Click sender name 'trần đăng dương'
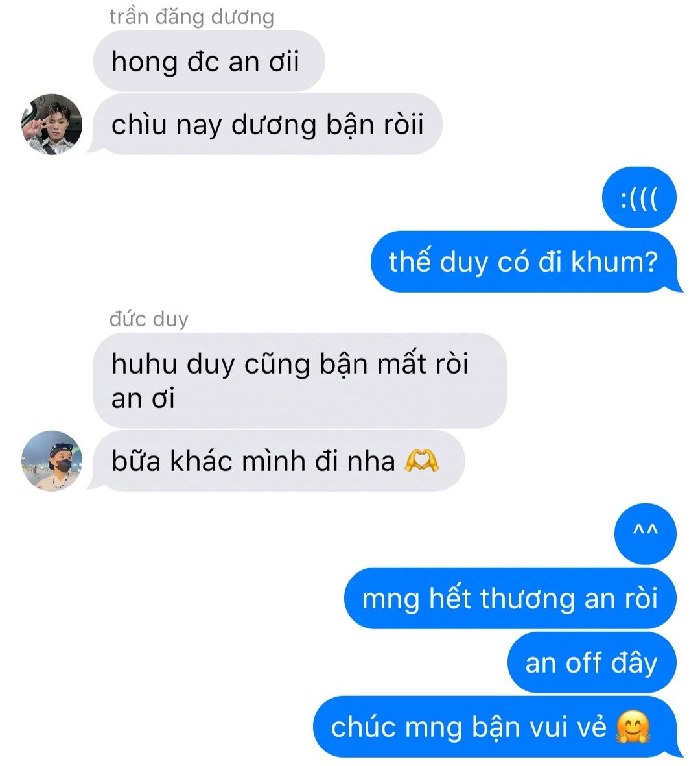Screen dimensions: 700x766 191,17
